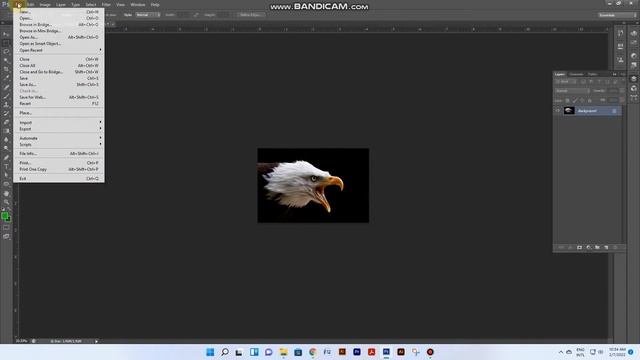Open layer blend mode Normal dropdown
This screenshot has width=640, height=360.
tap(573, 91)
